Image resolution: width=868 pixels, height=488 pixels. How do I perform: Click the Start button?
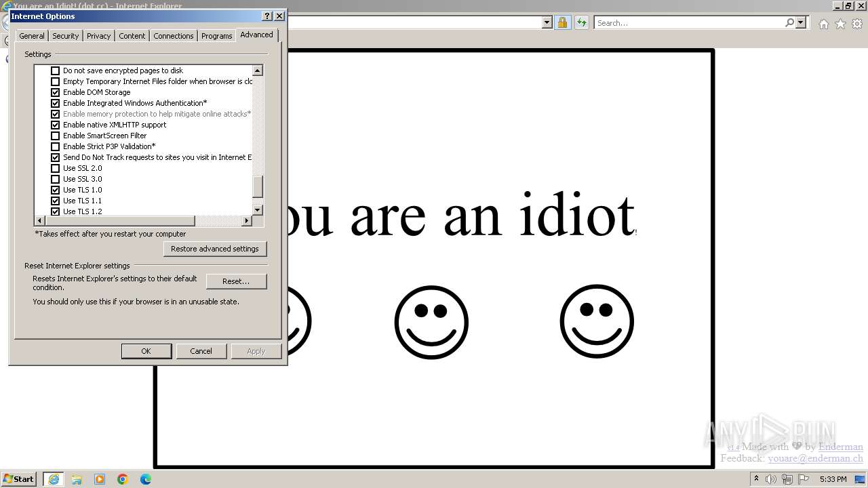19,479
